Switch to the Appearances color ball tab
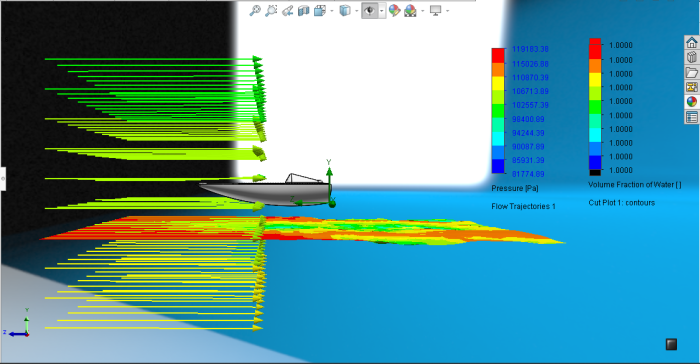Screen dimensions: 700x364 point(692,102)
